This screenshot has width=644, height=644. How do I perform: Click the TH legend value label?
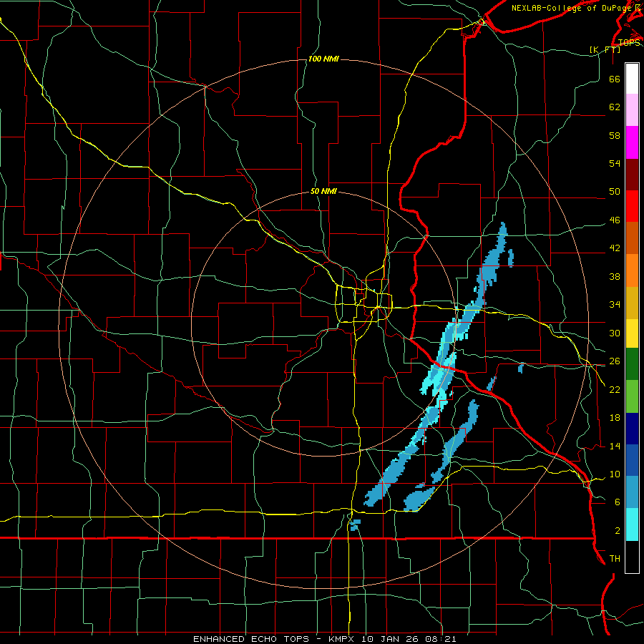[615, 559]
